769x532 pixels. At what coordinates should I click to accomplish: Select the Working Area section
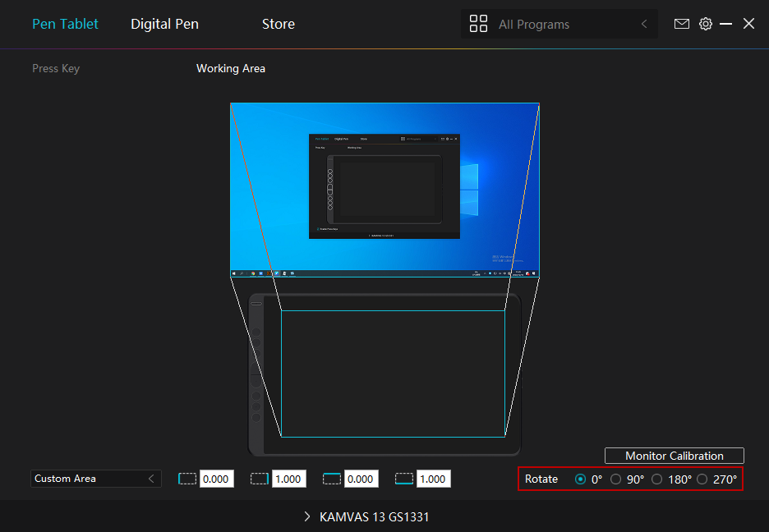coord(231,69)
